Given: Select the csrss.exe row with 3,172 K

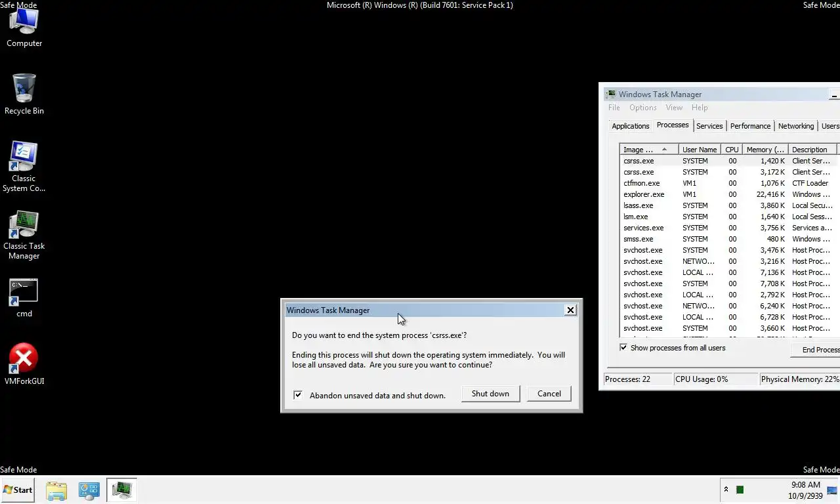Looking at the screenshot, I should pos(728,172).
